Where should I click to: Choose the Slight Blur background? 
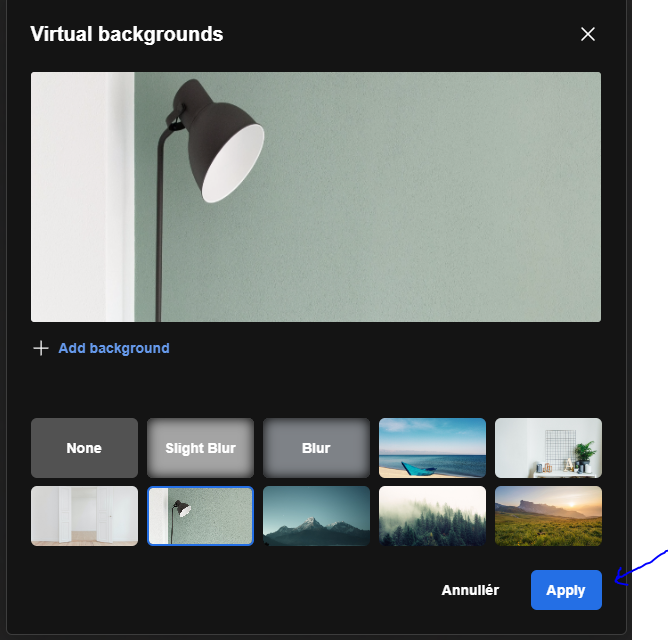(x=200, y=448)
